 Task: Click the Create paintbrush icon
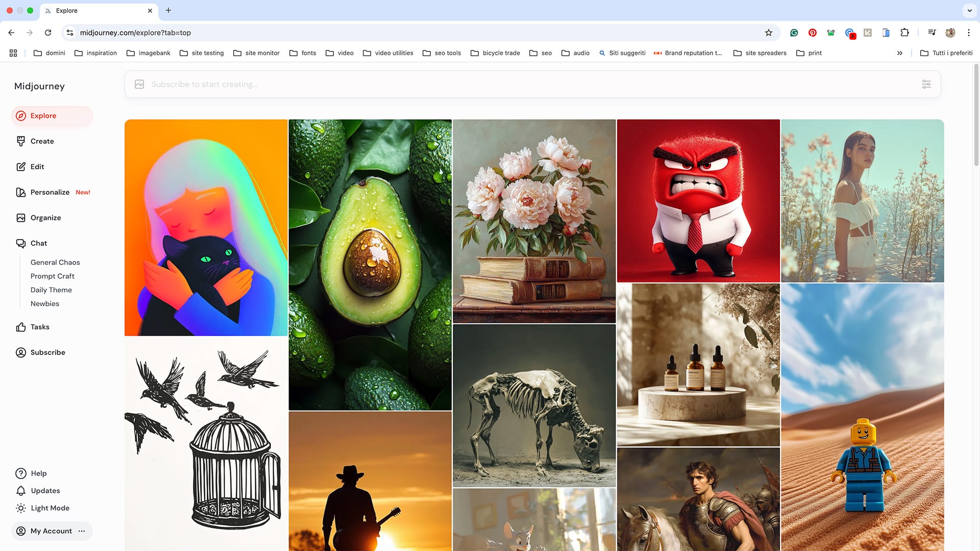(21, 141)
